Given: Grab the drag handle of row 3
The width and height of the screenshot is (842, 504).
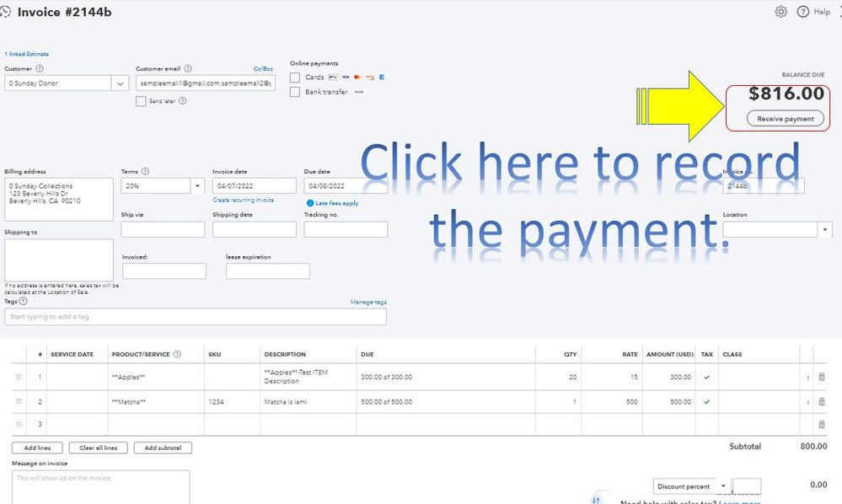Looking at the screenshot, I should (x=19, y=424).
